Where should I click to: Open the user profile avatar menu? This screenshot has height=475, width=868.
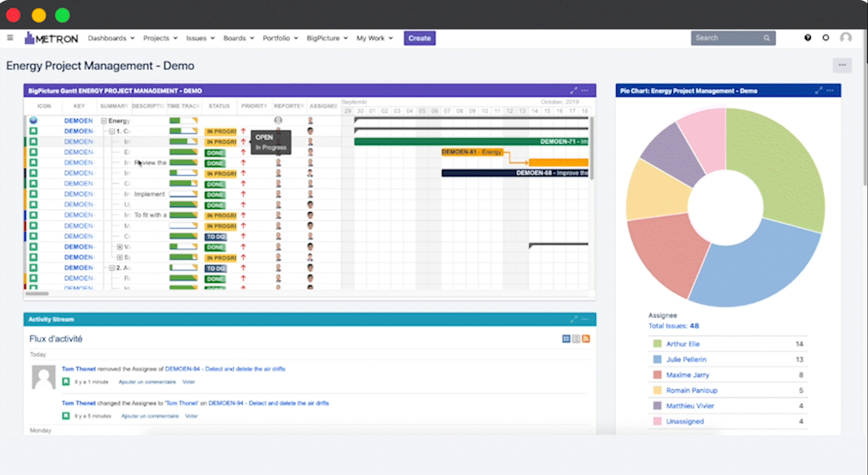coord(846,38)
